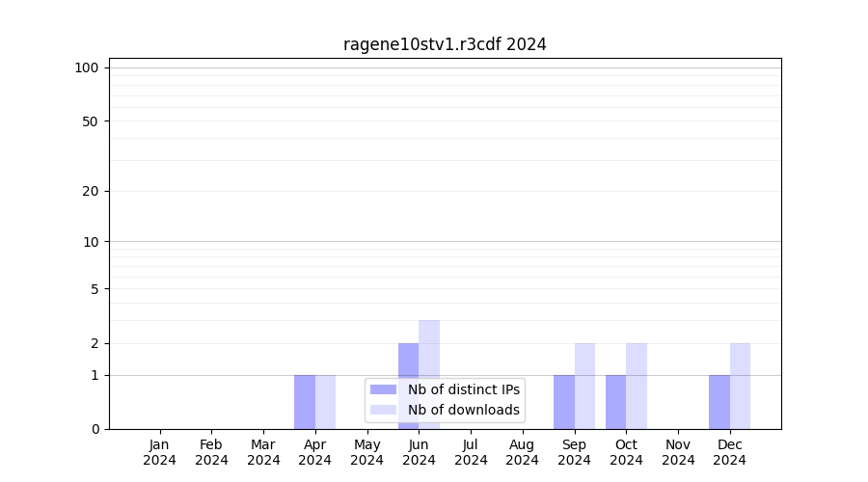The height and width of the screenshot is (482, 868).
Task: Select the October downloads bar
Action: (x=637, y=386)
